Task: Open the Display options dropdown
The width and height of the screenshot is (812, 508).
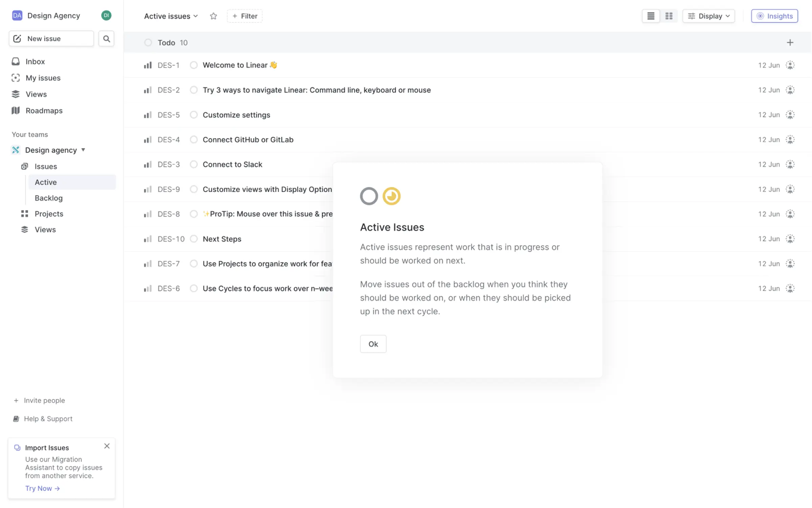Action: coord(708,16)
